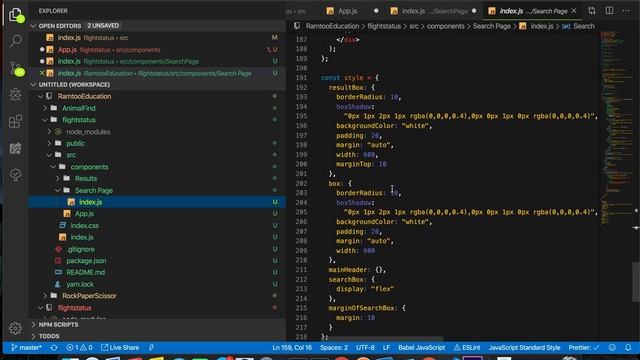
Task: Expand the TODOS section
Action: (33, 336)
